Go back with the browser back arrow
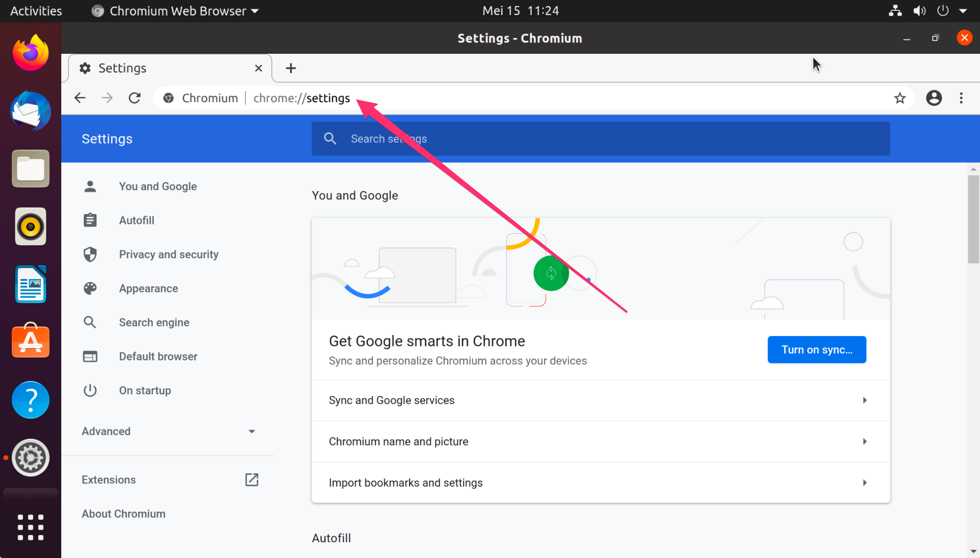 (x=80, y=98)
